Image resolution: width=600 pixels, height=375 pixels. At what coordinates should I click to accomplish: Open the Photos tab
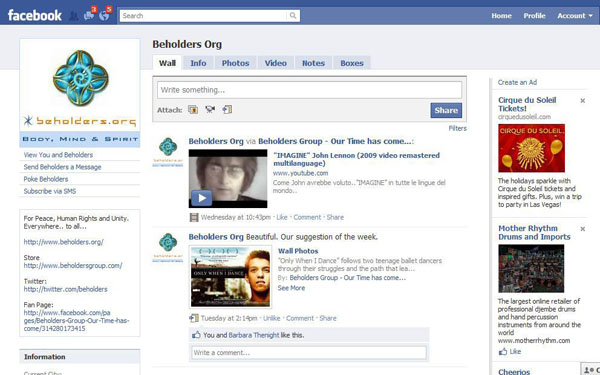click(x=235, y=63)
